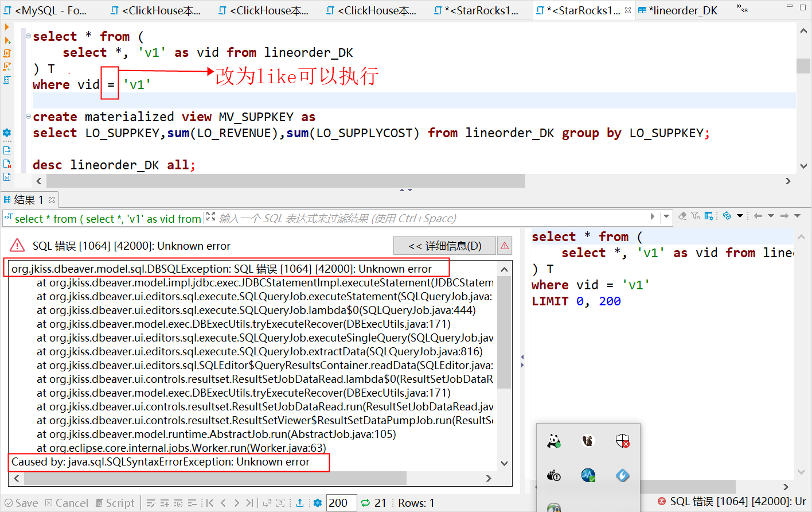Collapse the create materialized view fold marker

click(x=28, y=117)
